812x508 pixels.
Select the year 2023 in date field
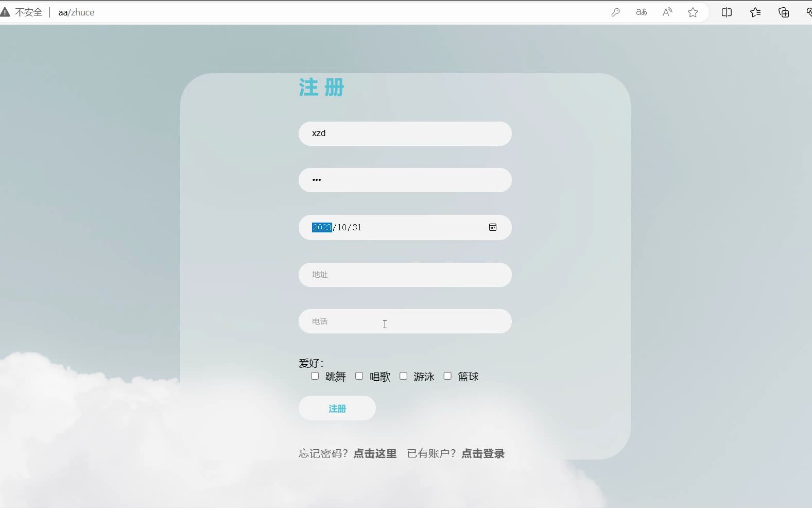322,227
